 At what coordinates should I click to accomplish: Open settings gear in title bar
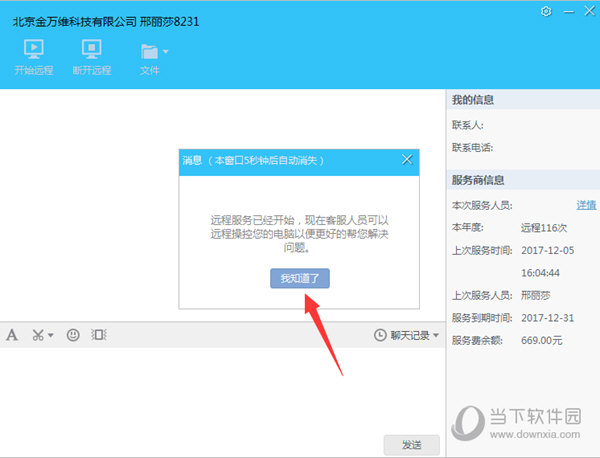[x=546, y=11]
